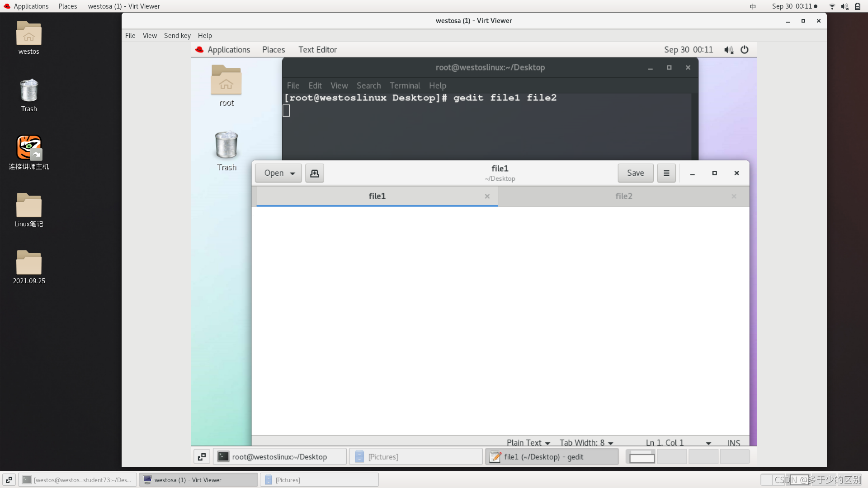
Task: Close the file1 tab
Action: point(487,196)
